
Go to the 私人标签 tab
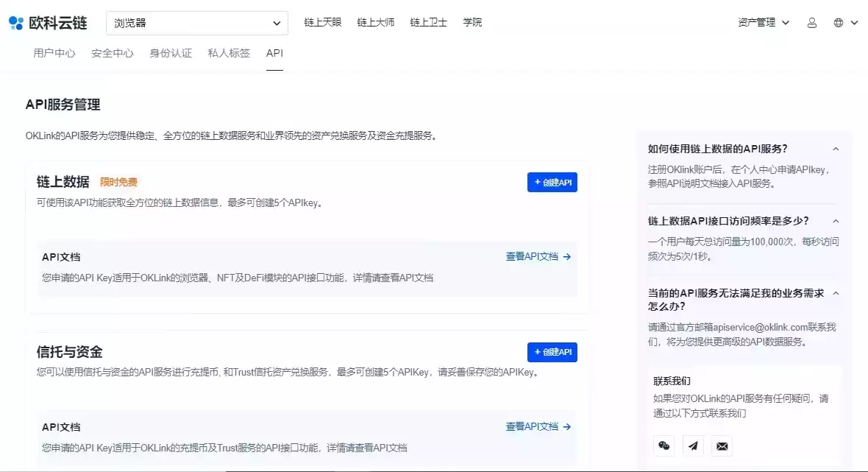tap(229, 53)
